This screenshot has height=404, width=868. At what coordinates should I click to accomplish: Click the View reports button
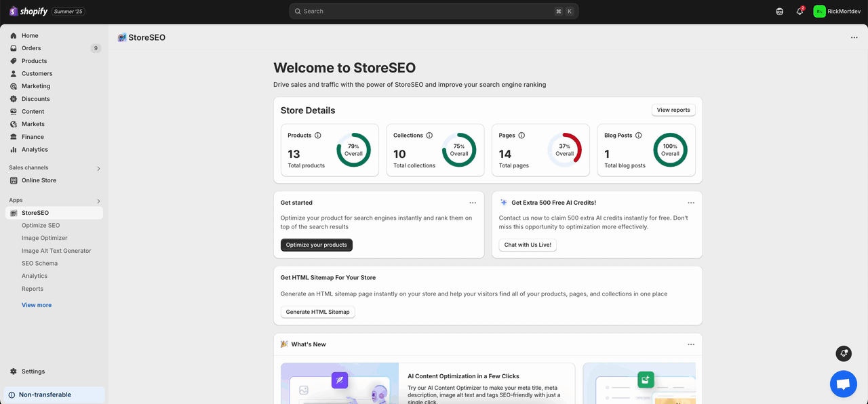[673, 110]
